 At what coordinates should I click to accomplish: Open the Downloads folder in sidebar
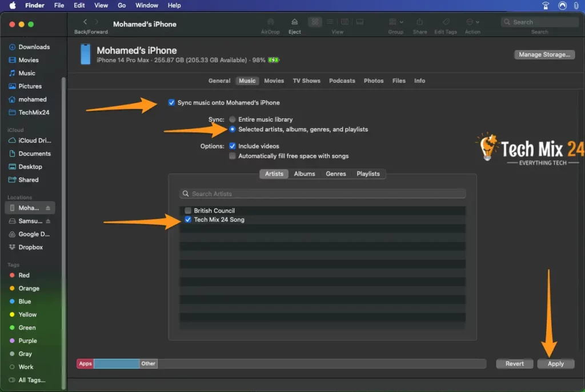[x=34, y=47]
